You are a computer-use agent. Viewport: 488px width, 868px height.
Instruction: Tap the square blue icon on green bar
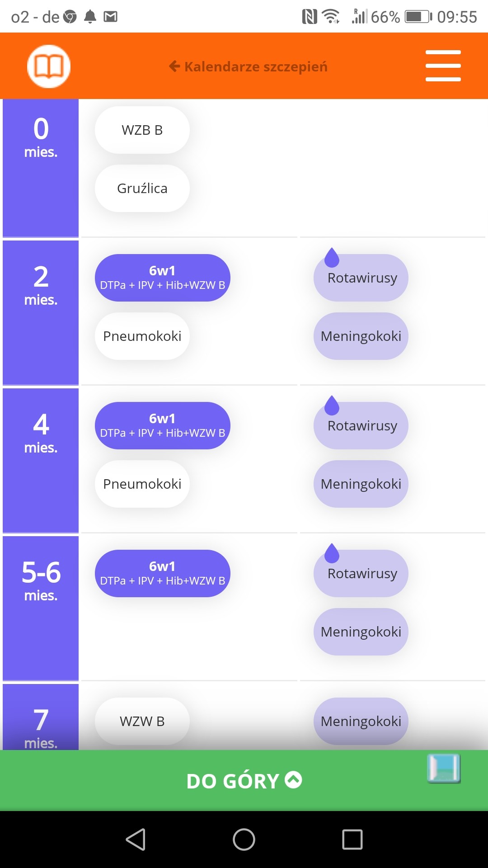tap(444, 768)
